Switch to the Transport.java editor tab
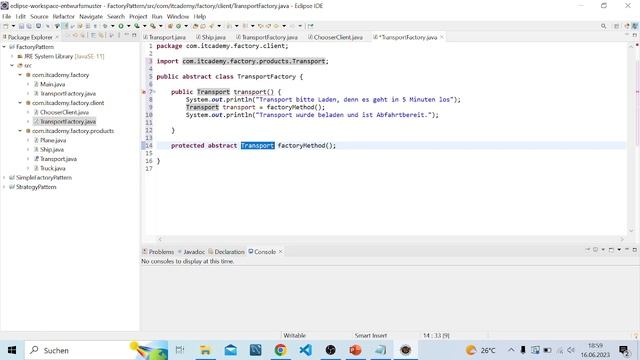Viewport: 640px width, 360px height. pyautogui.click(x=164, y=37)
